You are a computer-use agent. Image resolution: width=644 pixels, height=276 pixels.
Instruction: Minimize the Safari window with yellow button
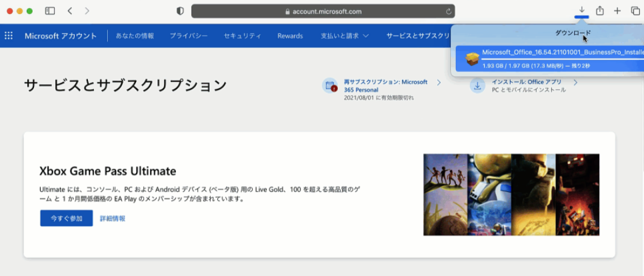pos(20,11)
